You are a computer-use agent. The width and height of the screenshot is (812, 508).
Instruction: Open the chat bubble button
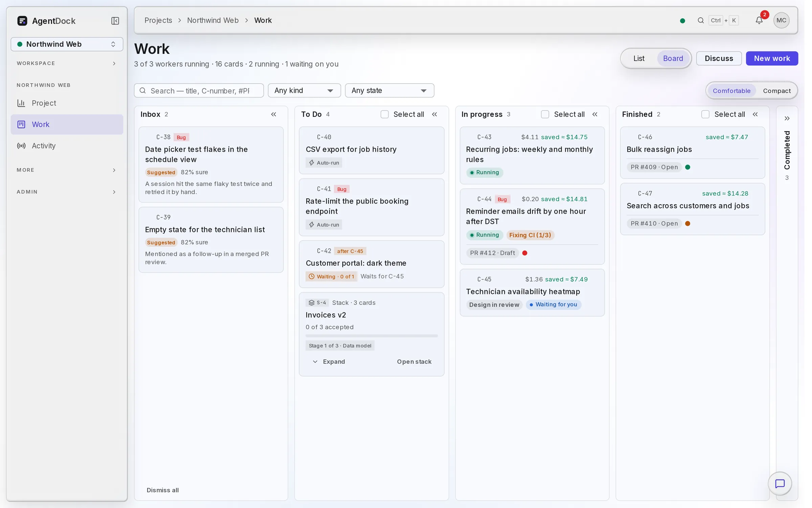coord(780,484)
